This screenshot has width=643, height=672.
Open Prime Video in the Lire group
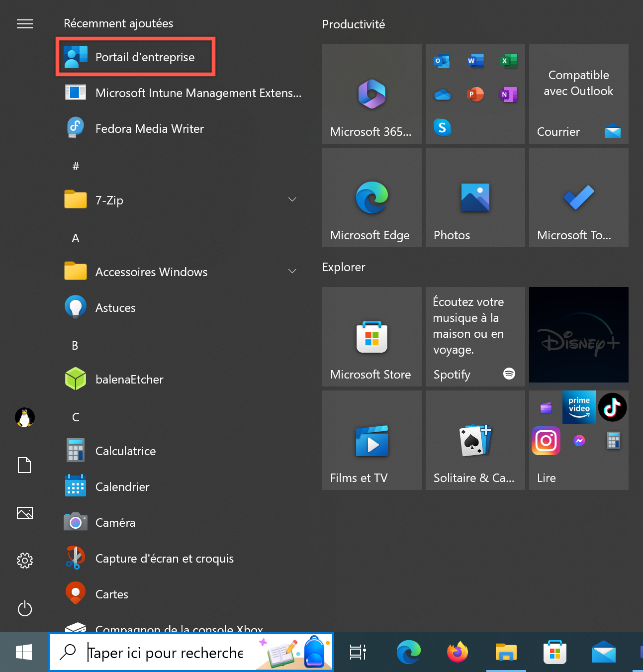pyautogui.click(x=579, y=407)
